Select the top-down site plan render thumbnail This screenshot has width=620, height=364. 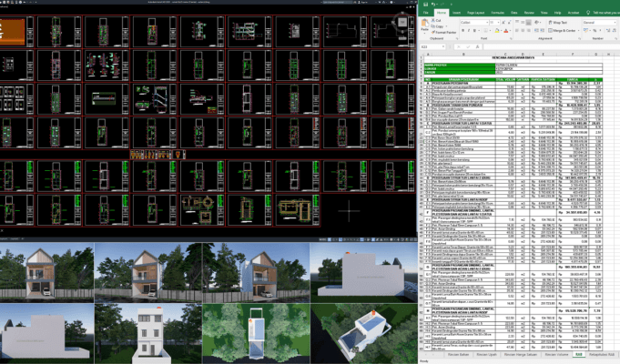pos(256,334)
